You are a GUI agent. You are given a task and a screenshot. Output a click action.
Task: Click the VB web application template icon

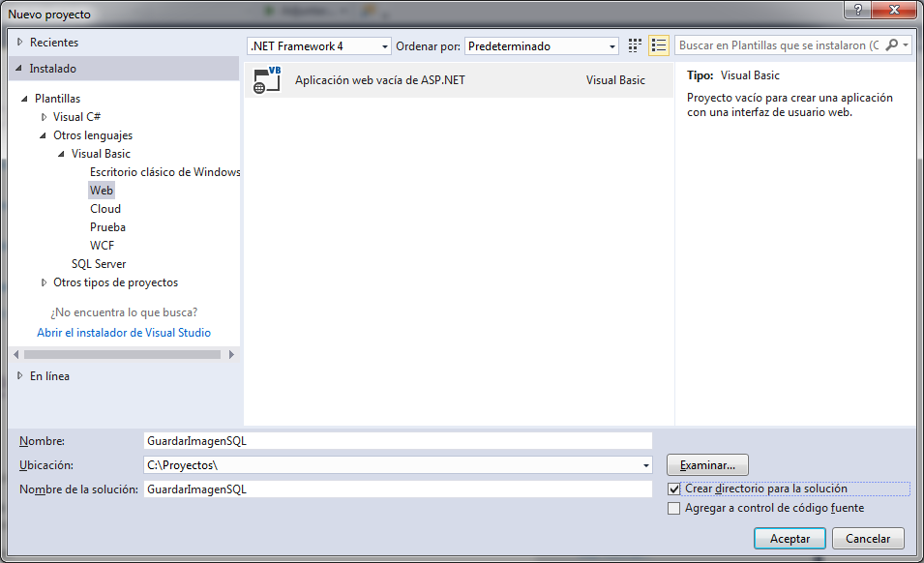pos(265,80)
